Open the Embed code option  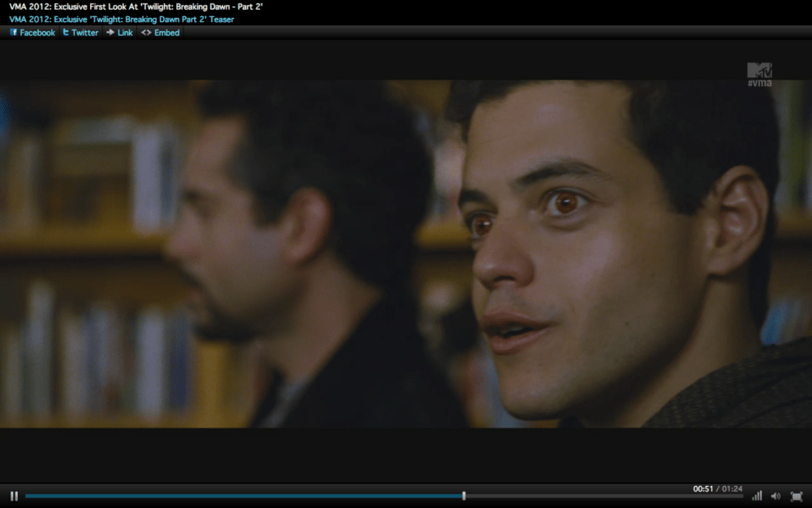(160, 33)
